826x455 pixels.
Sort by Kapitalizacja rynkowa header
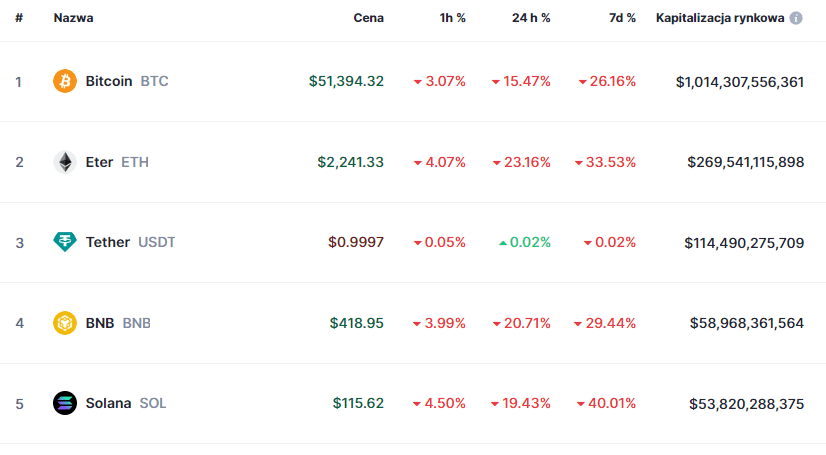pyautogui.click(x=719, y=18)
